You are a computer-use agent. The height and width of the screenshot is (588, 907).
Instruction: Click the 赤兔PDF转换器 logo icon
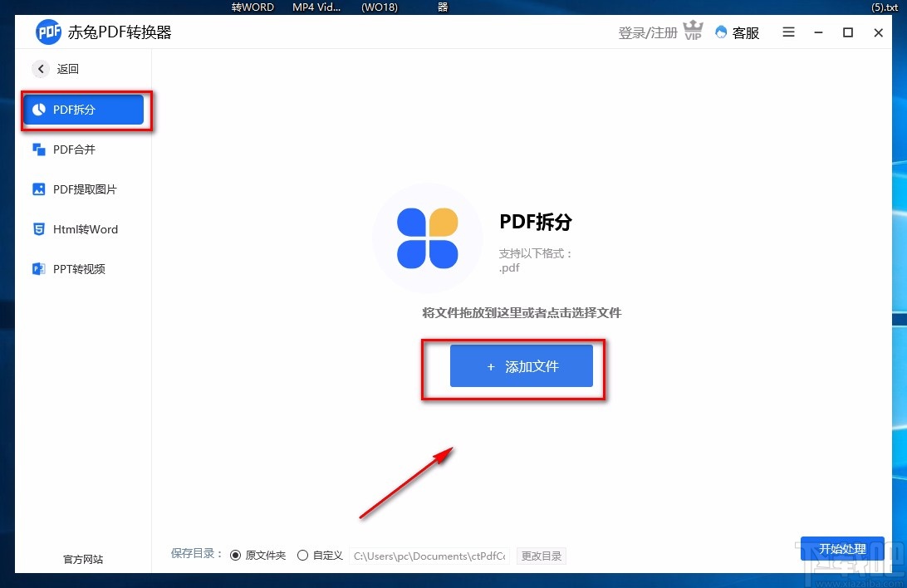(48, 32)
